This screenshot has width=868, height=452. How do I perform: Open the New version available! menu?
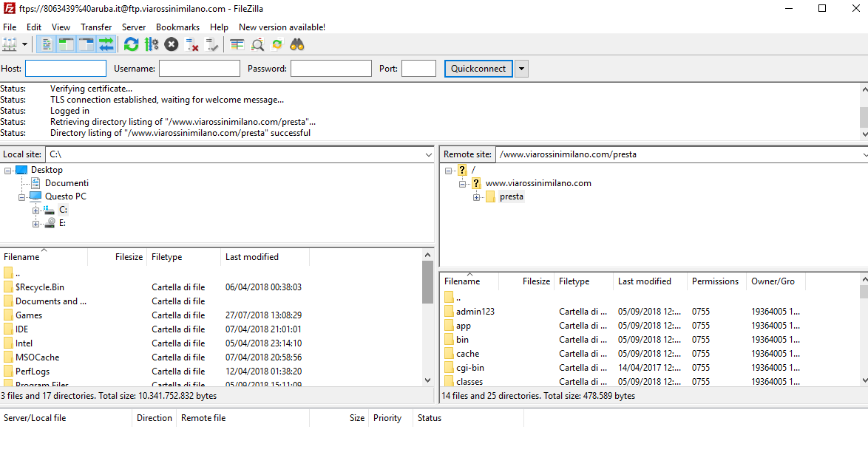coord(282,27)
